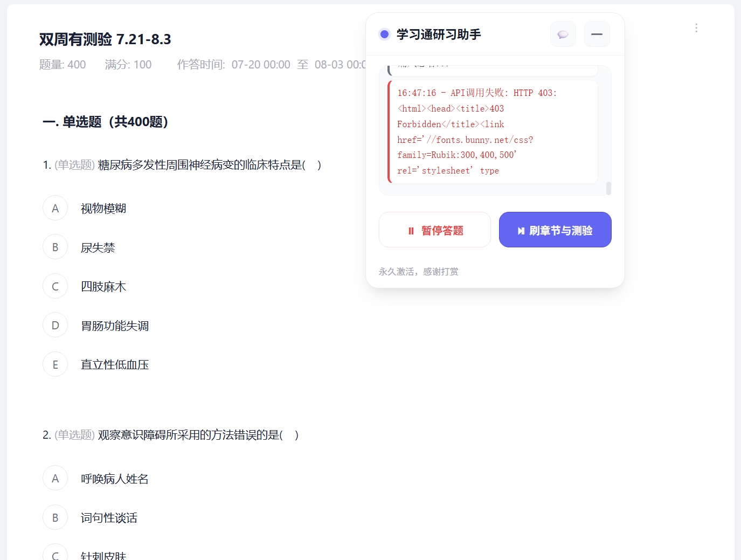Start 刷章节与测验 button
The image size is (741, 560).
pos(555,230)
